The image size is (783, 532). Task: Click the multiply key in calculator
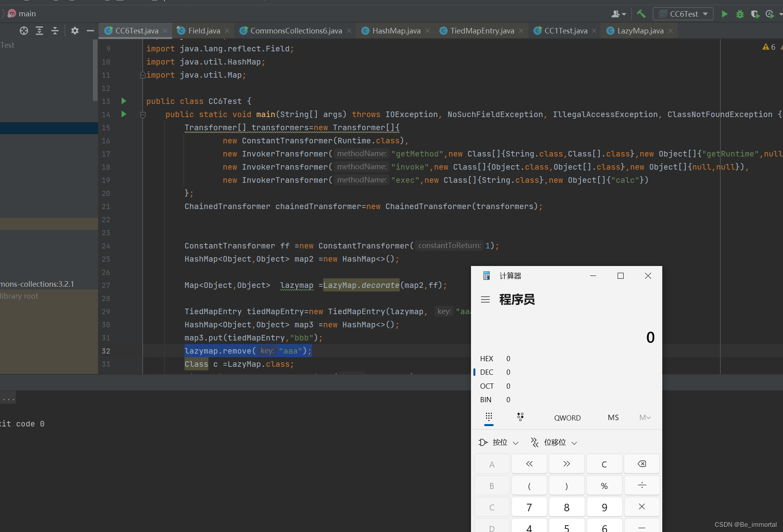642,507
